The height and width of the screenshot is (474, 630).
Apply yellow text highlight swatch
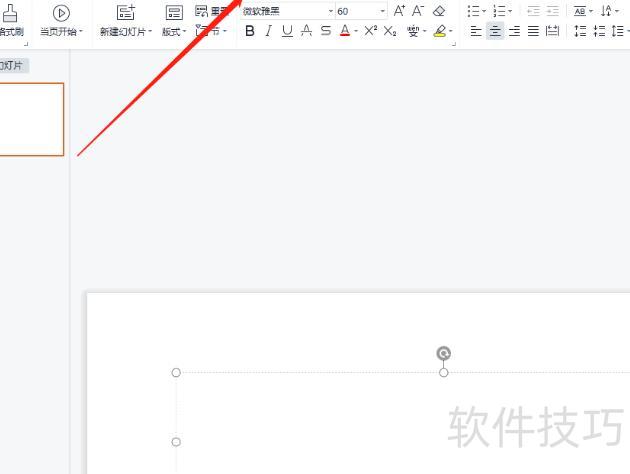point(440,31)
